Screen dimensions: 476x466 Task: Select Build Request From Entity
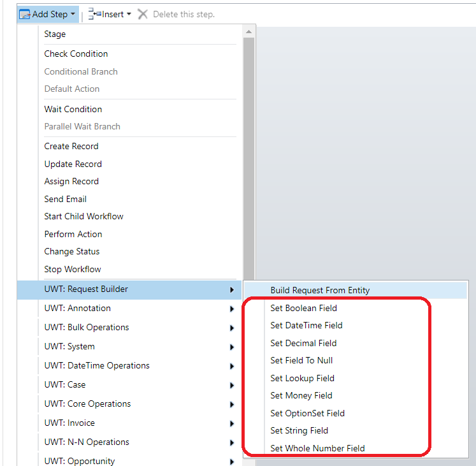320,290
